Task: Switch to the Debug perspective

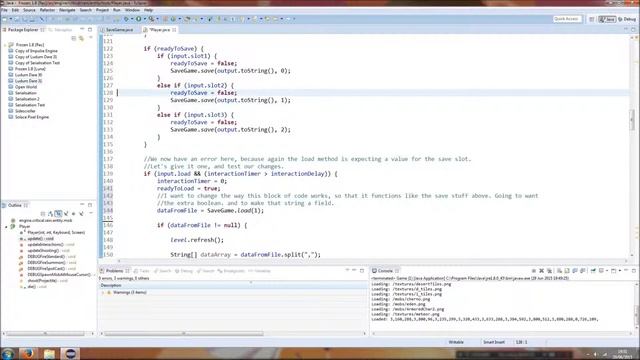Action: point(627,19)
